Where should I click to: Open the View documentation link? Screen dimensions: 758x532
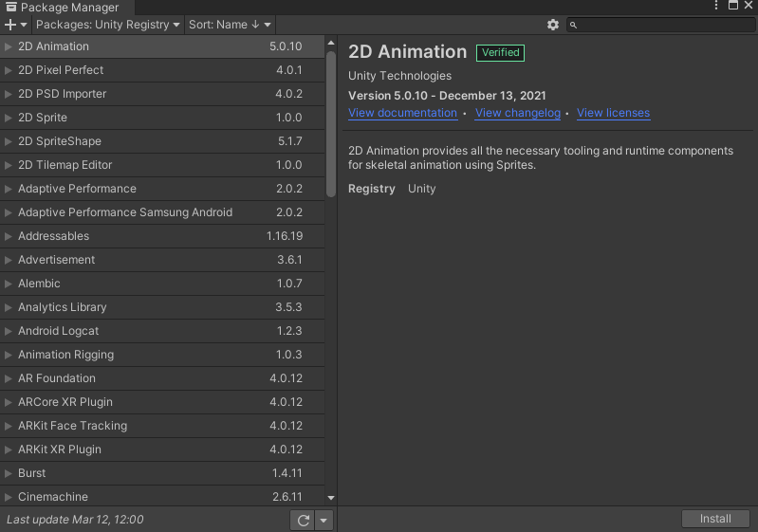coord(402,113)
